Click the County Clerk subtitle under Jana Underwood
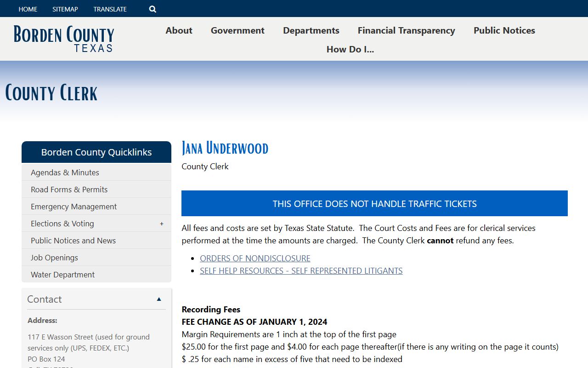This screenshot has width=588, height=368. point(205,167)
